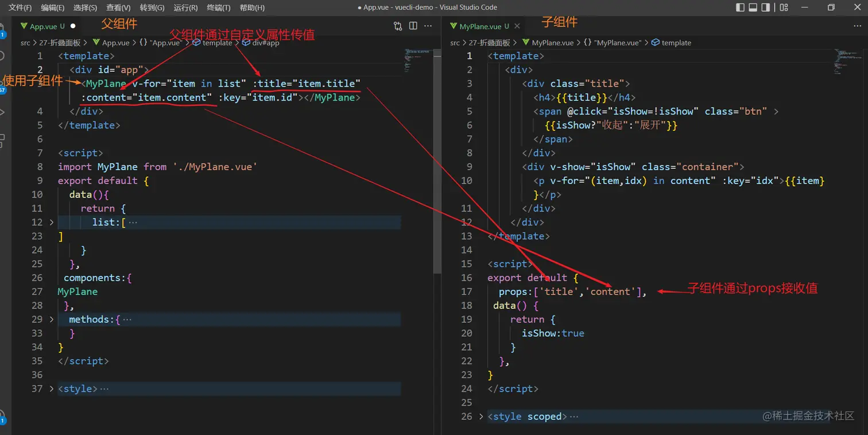Viewport: 868px width, 435px height.
Task: Open the 运行(R) menu
Action: pyautogui.click(x=185, y=7)
